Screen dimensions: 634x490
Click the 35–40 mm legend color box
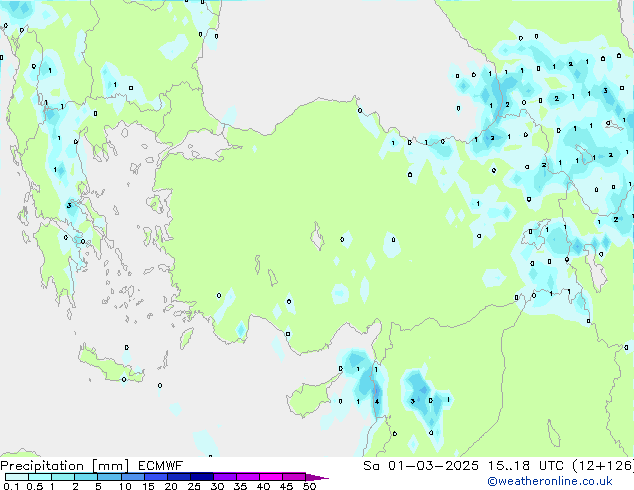pos(247,477)
